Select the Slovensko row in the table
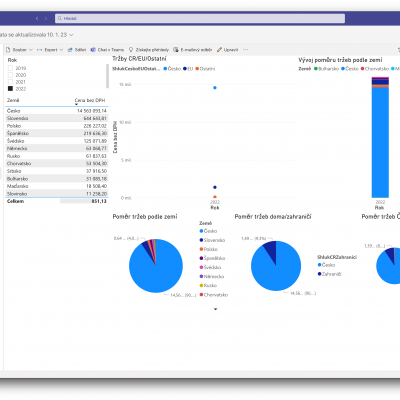Screen dimensions: 400x400 point(57,118)
